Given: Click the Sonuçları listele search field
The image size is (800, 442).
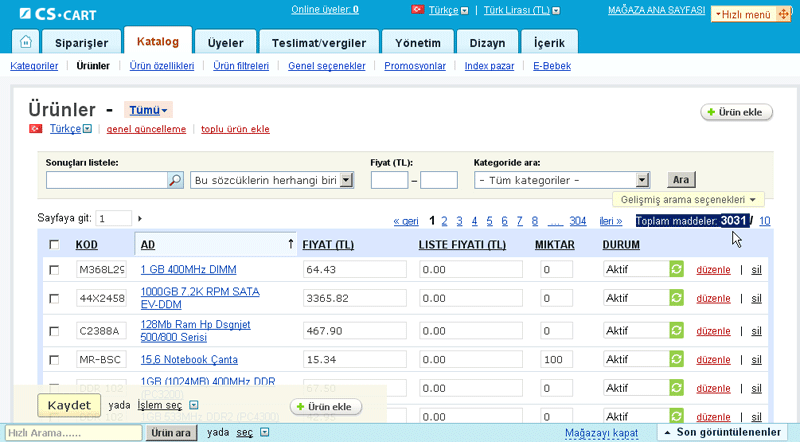Looking at the screenshot, I should 107,180.
